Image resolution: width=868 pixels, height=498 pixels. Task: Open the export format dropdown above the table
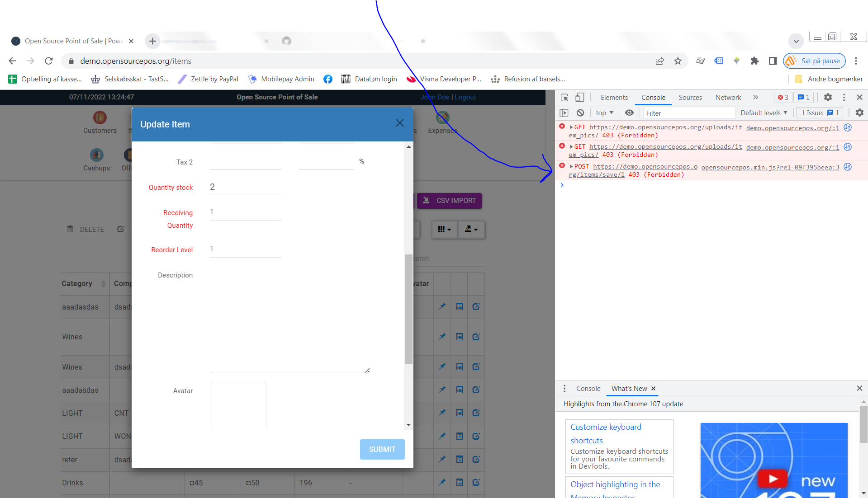471,230
